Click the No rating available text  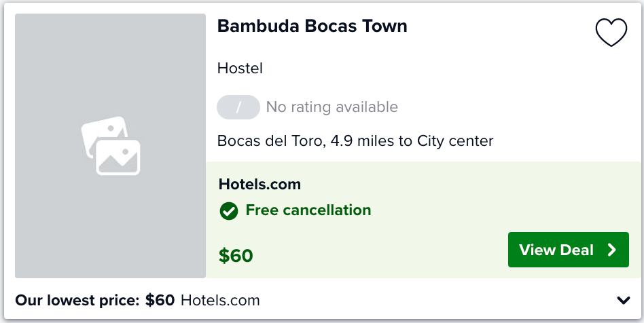(x=332, y=107)
